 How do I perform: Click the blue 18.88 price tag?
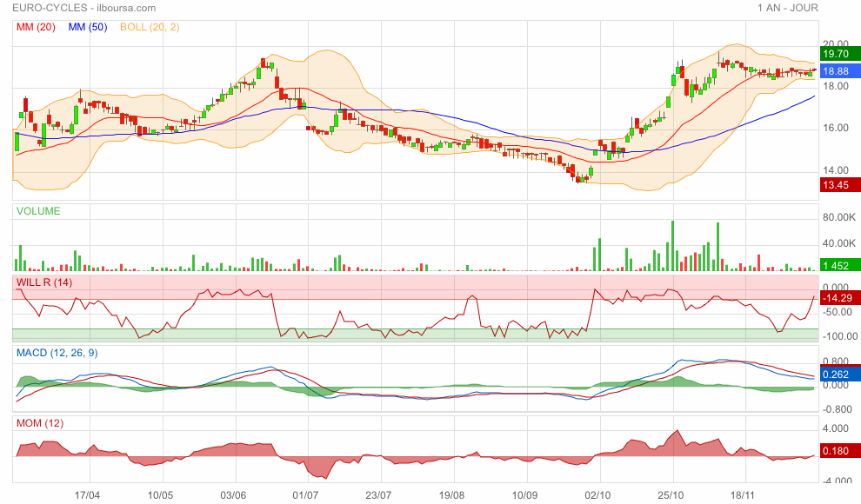click(839, 70)
